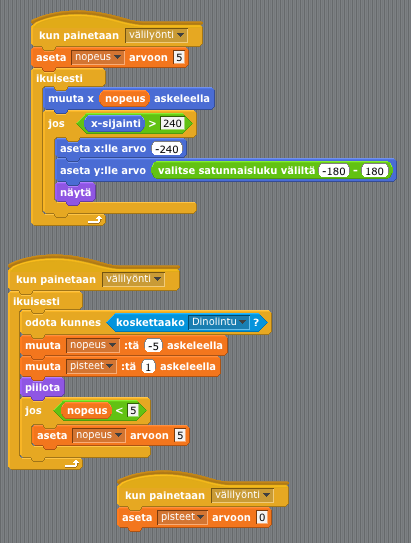Open the välilyönti dropdown in the bottom hat block
The image size is (411, 543).
point(242,495)
